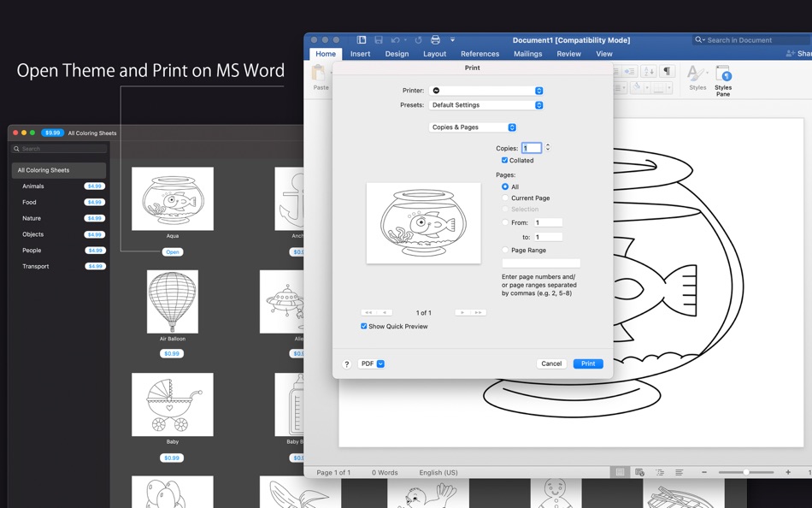The width and height of the screenshot is (812, 508).
Task: Open the View tab
Action: pyautogui.click(x=603, y=54)
